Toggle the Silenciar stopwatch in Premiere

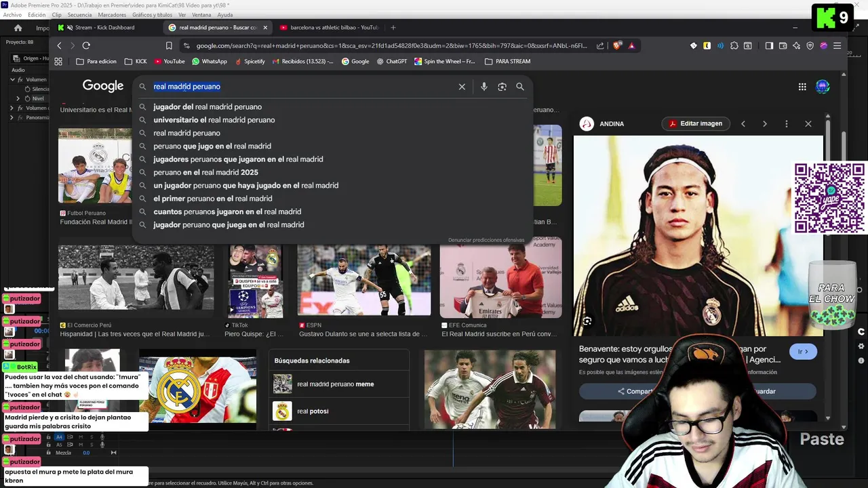28,89
